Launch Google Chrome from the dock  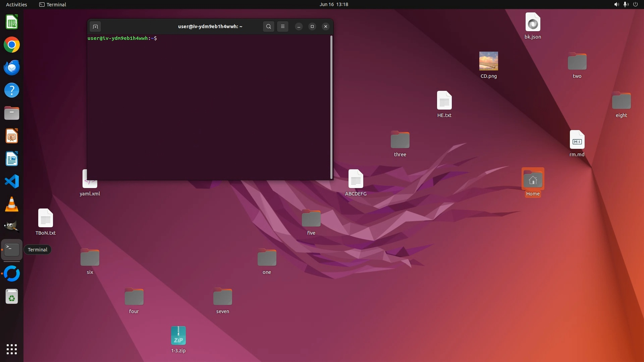tap(12, 45)
